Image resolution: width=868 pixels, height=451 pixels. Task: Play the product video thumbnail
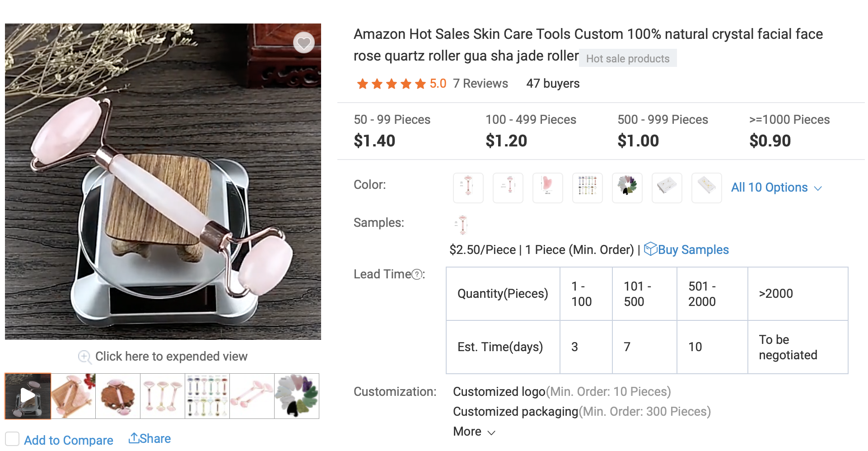[28, 396]
